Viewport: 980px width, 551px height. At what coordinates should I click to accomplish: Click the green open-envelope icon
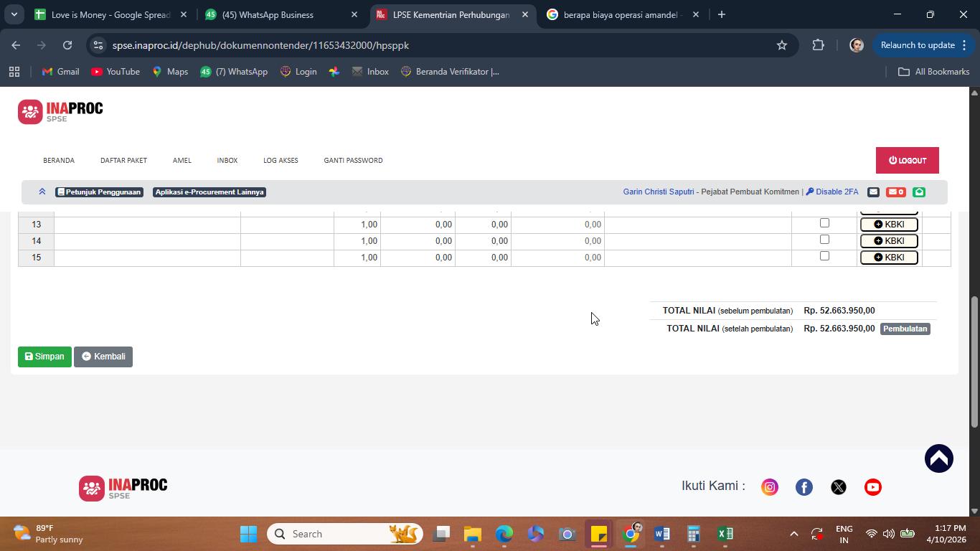(919, 192)
